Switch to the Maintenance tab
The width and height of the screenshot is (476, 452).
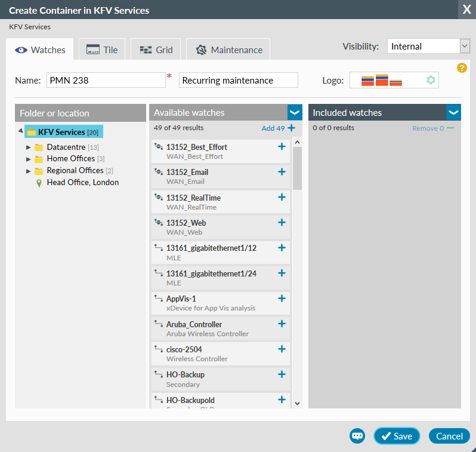[x=229, y=50]
